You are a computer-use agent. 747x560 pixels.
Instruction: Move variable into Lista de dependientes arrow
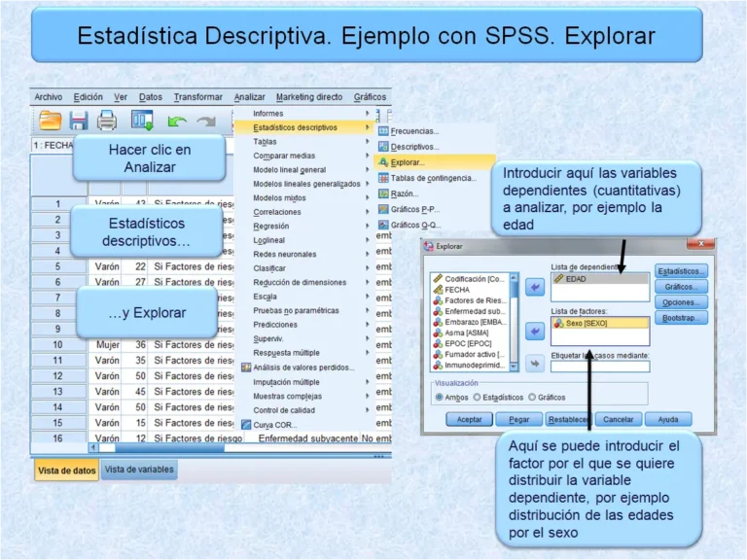pyautogui.click(x=535, y=287)
